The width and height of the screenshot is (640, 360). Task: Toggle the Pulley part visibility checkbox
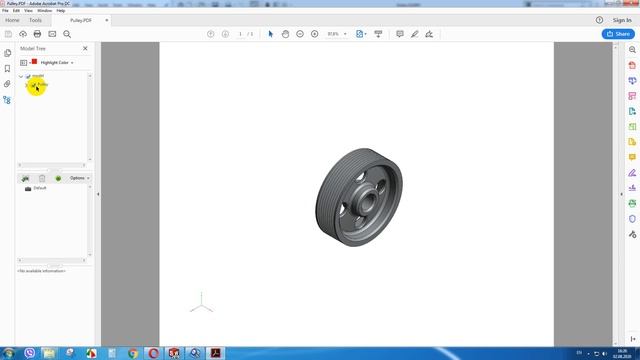tap(33, 85)
